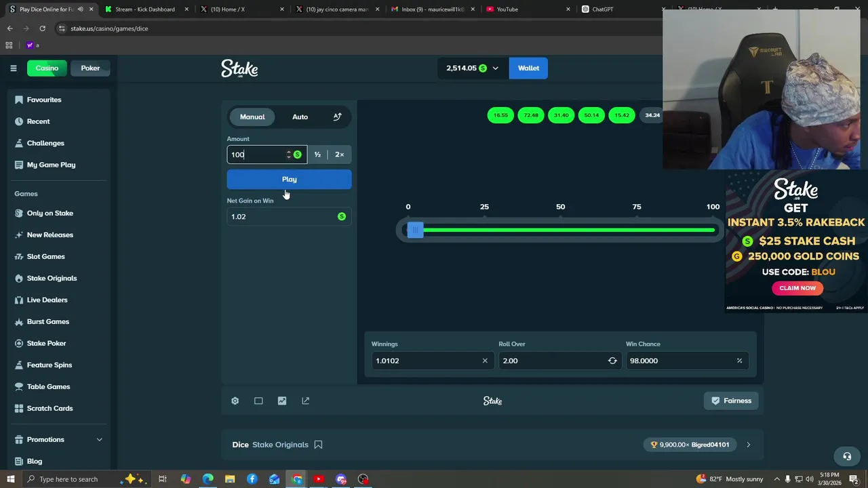Click the amount field stepper arrows
The image size is (868, 488).
click(x=289, y=155)
